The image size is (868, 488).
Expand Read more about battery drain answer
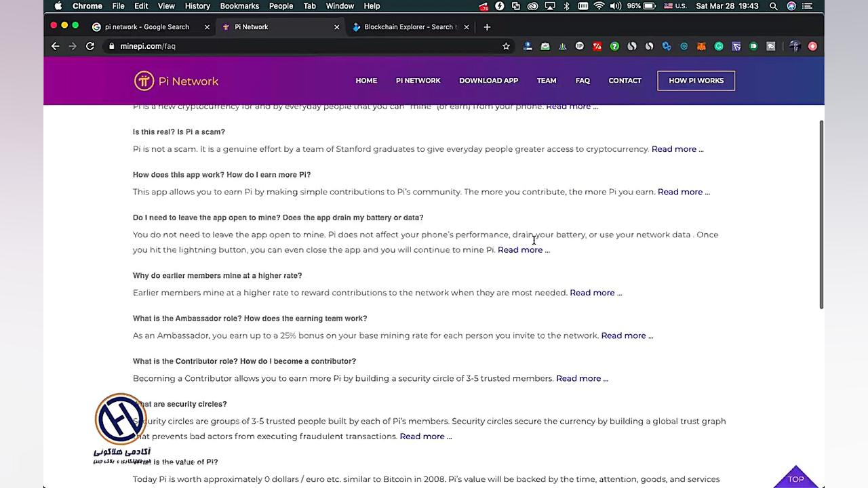point(524,250)
